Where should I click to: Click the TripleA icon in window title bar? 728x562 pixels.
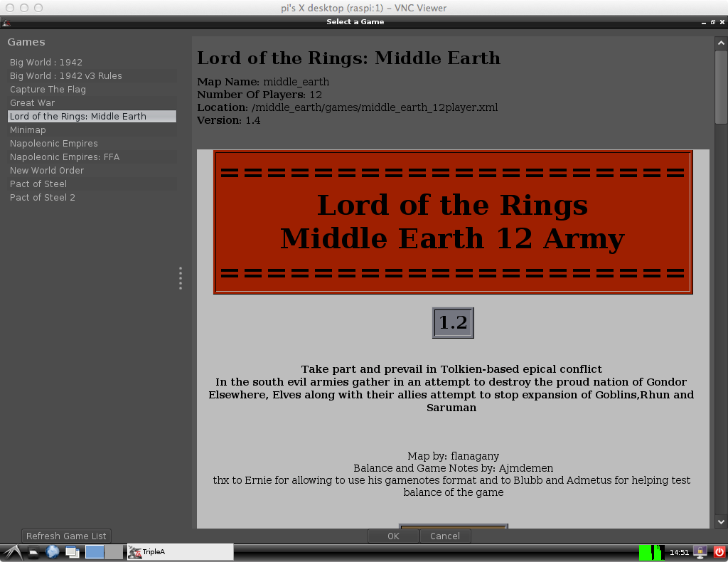pyautogui.click(x=6, y=22)
